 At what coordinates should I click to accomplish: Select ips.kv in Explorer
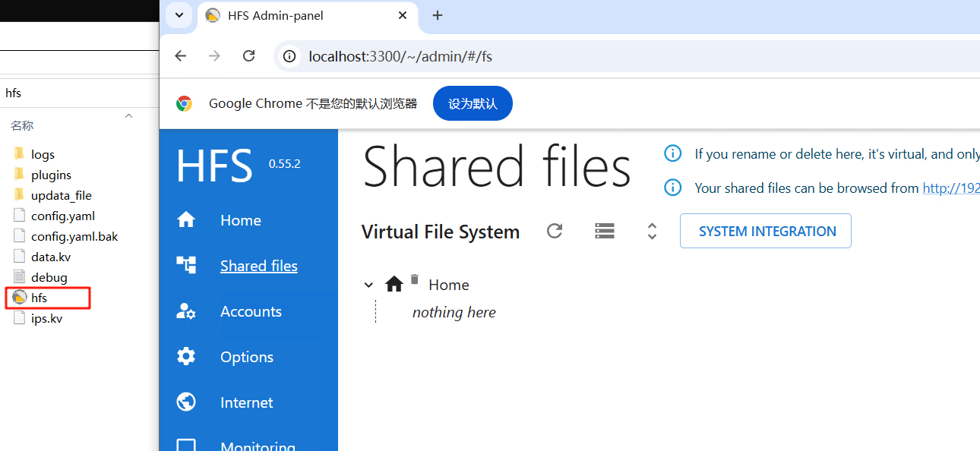coord(46,318)
